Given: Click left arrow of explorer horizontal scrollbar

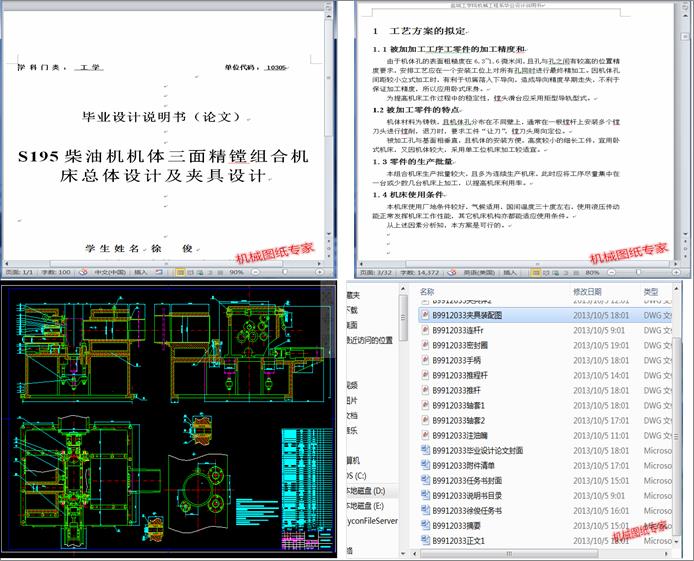Looking at the screenshot, I should click(x=415, y=553).
